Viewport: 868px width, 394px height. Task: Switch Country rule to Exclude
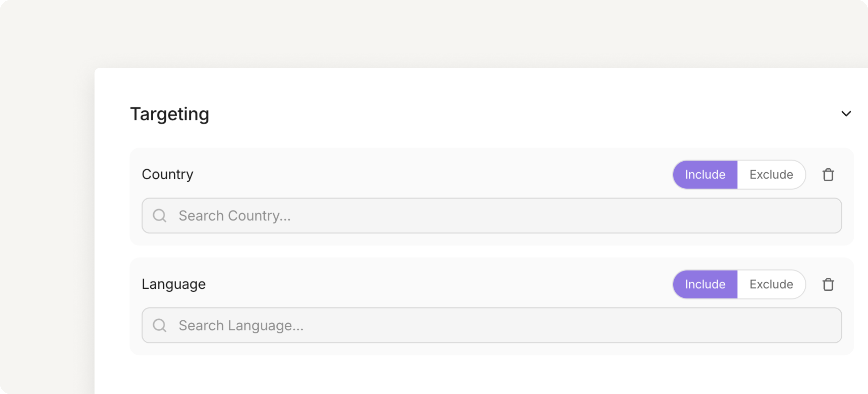[771, 175]
